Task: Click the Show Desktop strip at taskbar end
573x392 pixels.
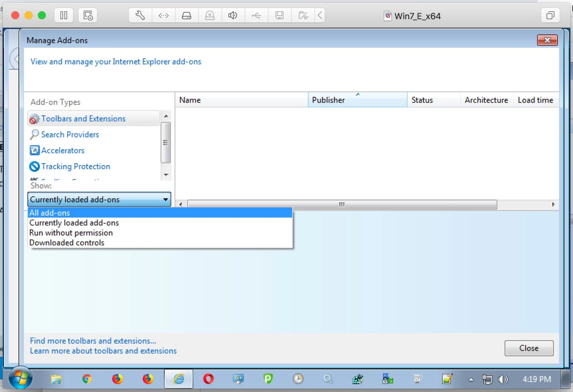Action: (x=565, y=379)
